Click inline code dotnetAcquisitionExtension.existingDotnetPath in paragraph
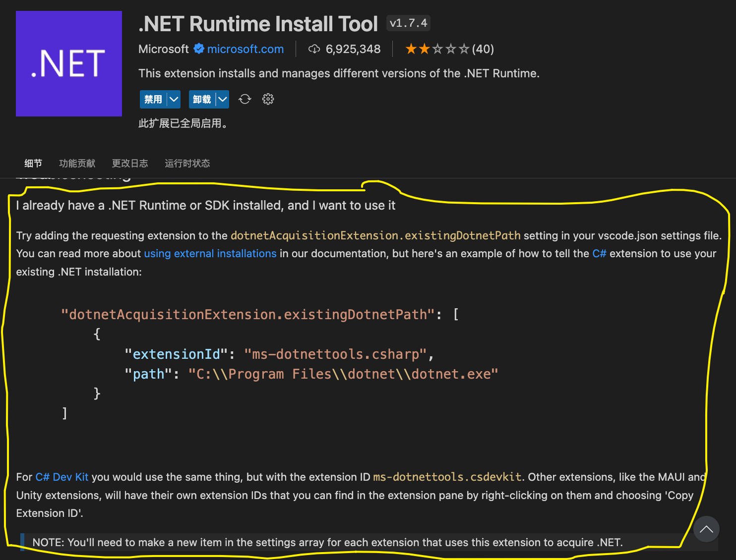This screenshot has width=736, height=560. [375, 235]
